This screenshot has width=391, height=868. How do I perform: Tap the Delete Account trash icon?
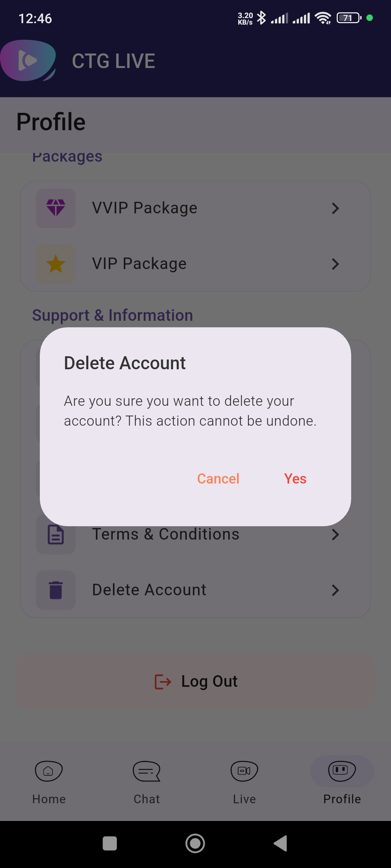(56, 590)
